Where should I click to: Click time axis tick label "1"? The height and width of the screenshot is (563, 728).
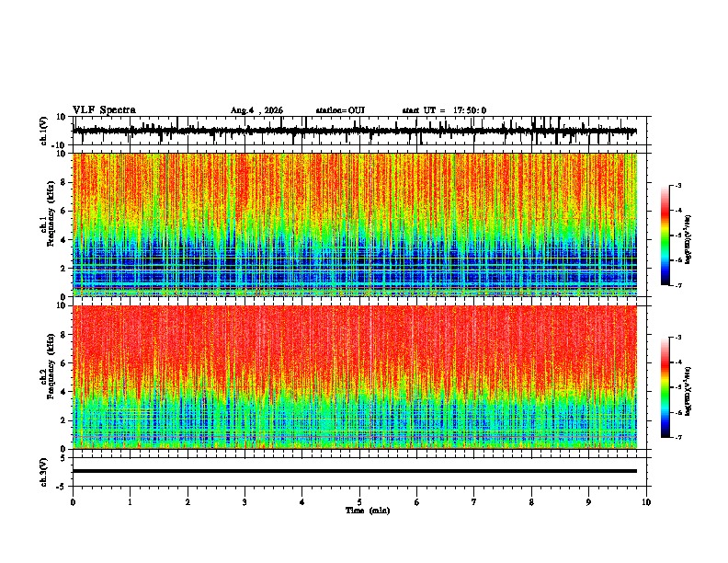[x=130, y=502]
